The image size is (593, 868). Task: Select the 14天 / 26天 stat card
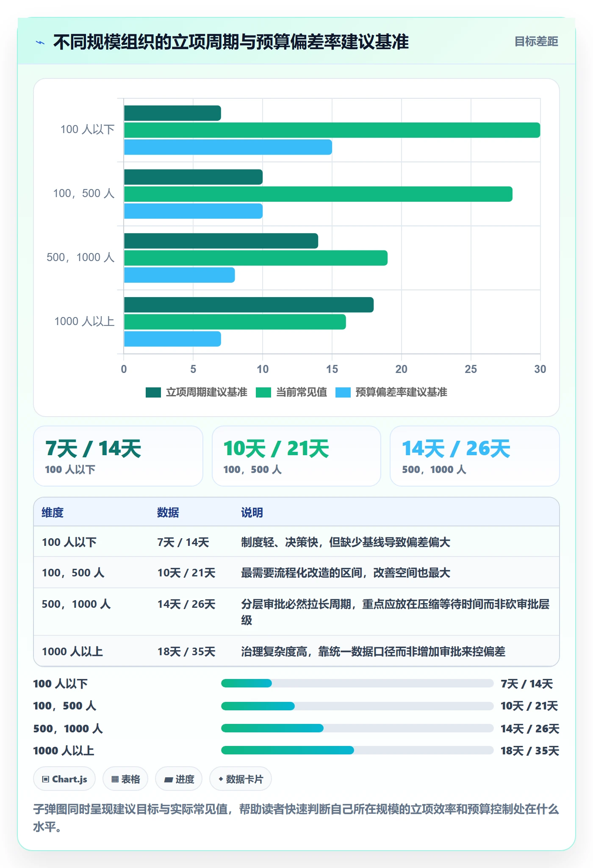tap(475, 456)
